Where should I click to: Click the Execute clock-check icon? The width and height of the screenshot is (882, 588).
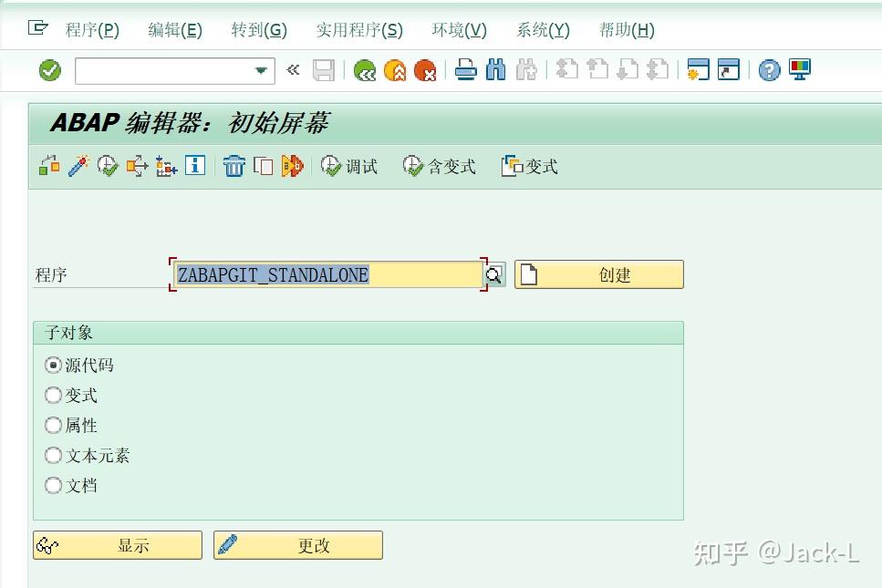(108, 166)
